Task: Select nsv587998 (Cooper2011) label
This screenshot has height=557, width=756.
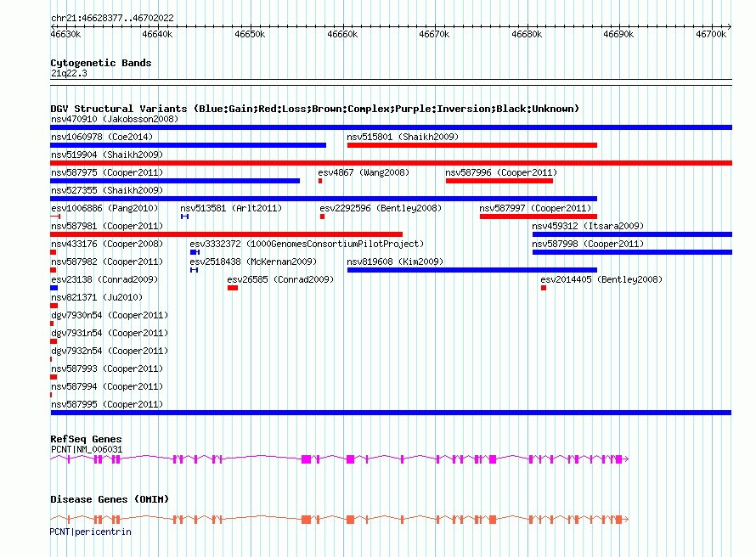Action: coord(588,244)
